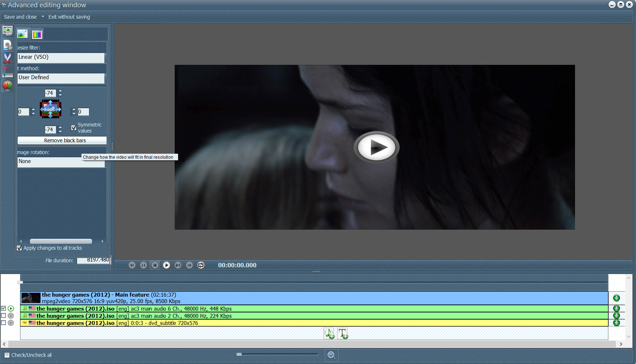Screen dimensions: 636x364
Task: Select the scissors cut tool
Action: pyautogui.click(x=8, y=58)
